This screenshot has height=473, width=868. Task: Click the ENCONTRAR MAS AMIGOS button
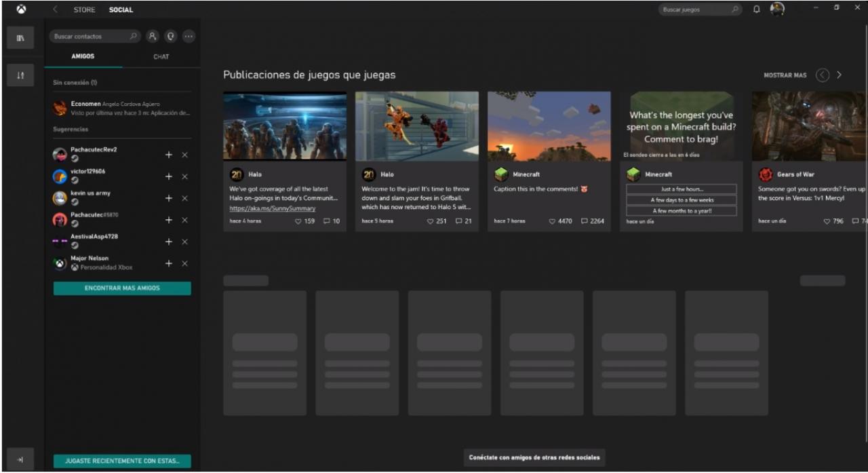point(122,288)
